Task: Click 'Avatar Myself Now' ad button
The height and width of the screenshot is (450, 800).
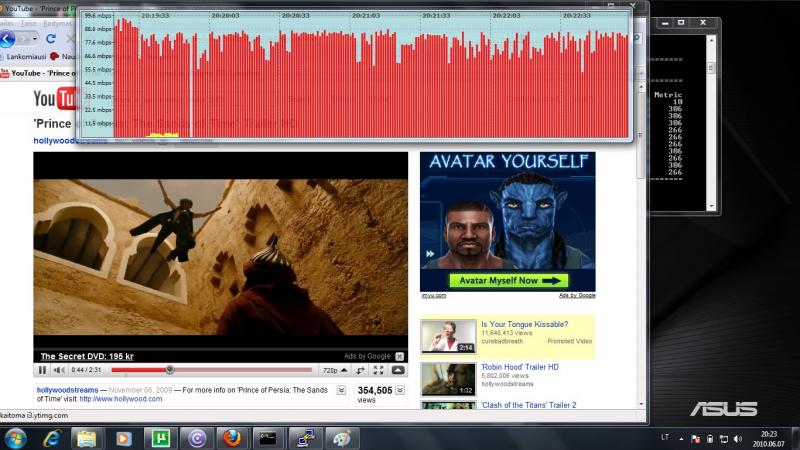Action: [509, 281]
